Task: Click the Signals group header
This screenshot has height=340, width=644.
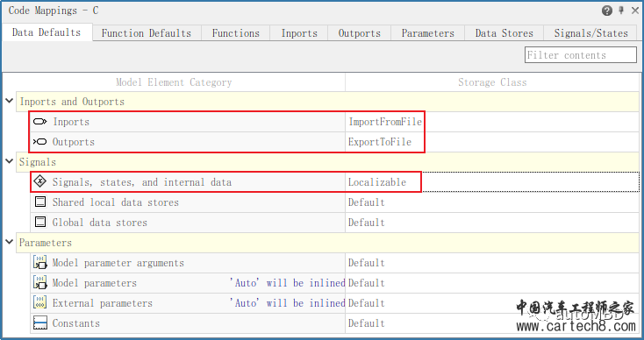Action: tap(327, 162)
